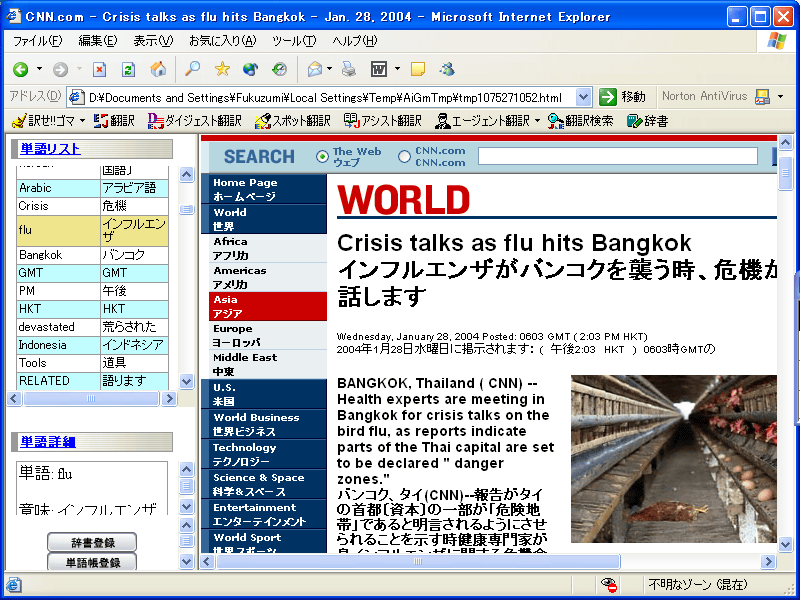
Task: Select CNN.com search radio button
Action: coord(404,157)
